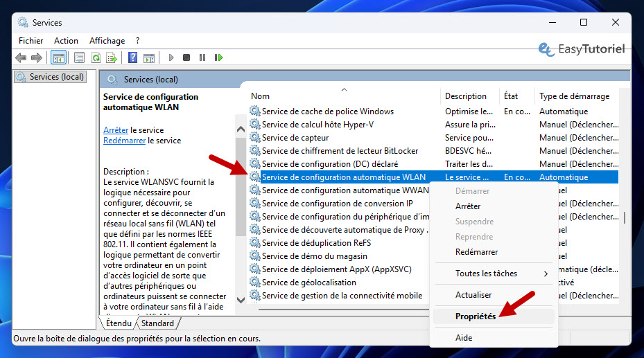Viewport: 644px width, 358px height.
Task: Click the Start service play icon
Action: [171, 58]
